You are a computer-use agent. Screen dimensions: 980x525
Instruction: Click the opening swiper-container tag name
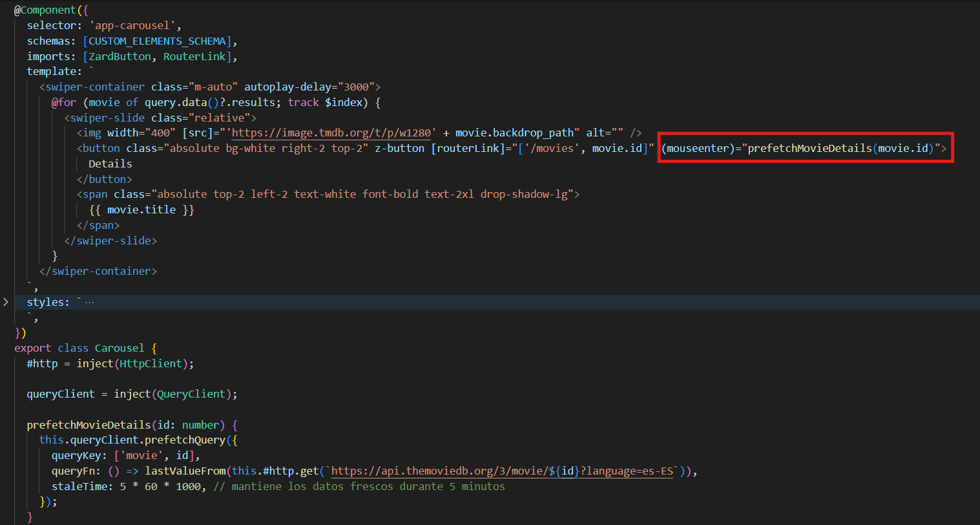coord(95,87)
